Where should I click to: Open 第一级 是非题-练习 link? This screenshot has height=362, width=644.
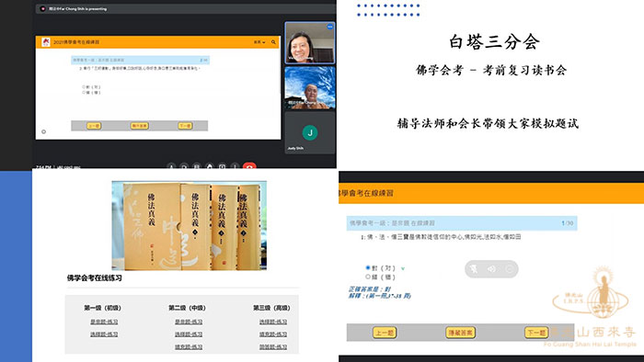104,322
